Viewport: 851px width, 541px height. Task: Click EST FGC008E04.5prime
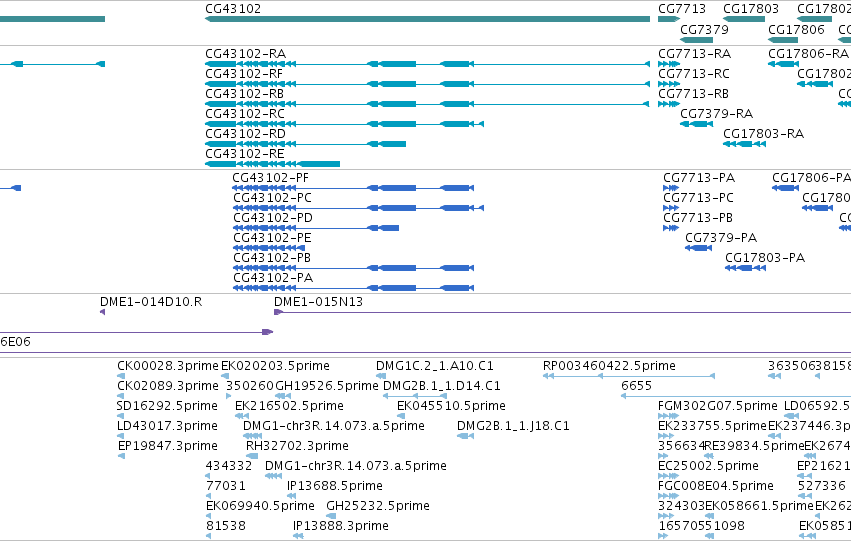[x=716, y=486]
